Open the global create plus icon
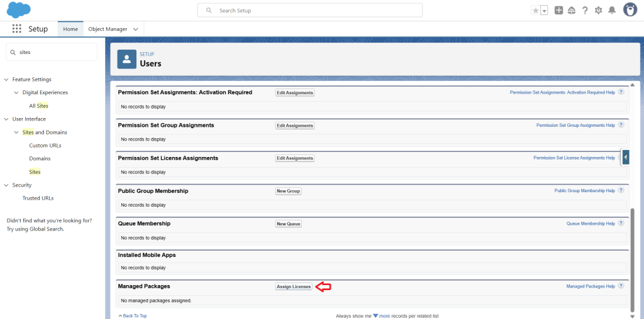 point(558,10)
